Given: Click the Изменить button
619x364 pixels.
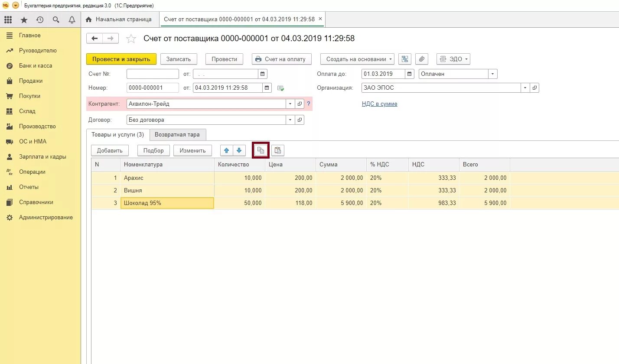Looking at the screenshot, I should (x=192, y=151).
